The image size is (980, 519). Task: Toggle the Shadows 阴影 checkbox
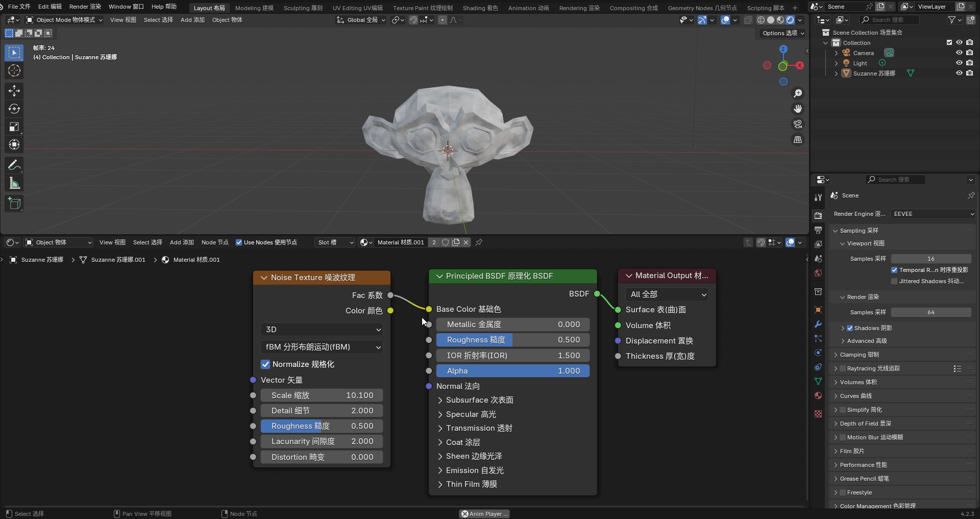point(850,328)
